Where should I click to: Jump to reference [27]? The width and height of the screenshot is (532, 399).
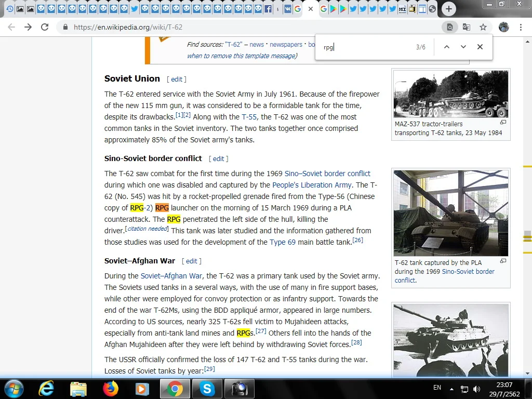[261, 331]
